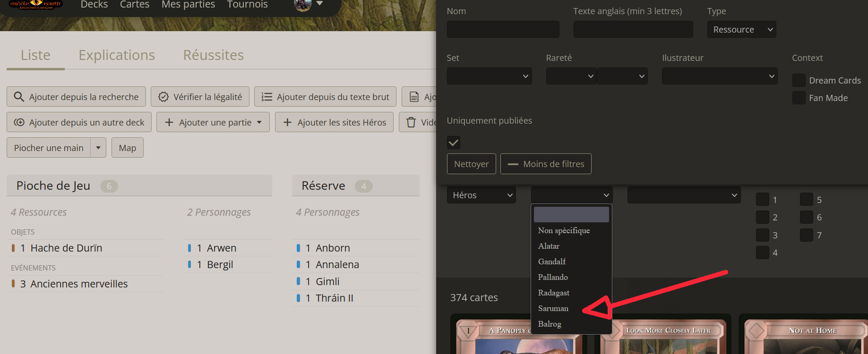Viewport: 868px width, 354px height.
Task: Switch to the Explications tab
Action: pyautogui.click(x=117, y=55)
